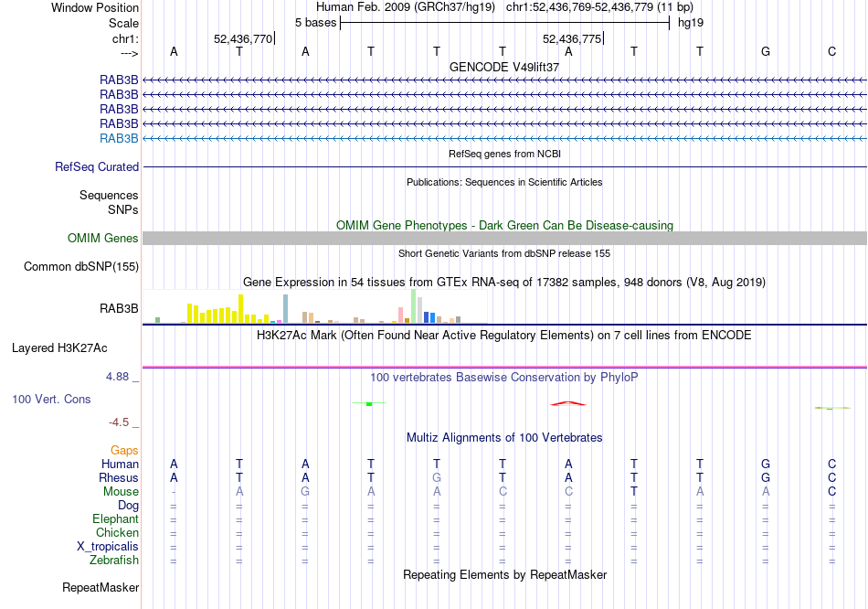Open the RefSeq genes from NCBI title
The height and width of the screenshot is (609, 868).
coord(504,154)
